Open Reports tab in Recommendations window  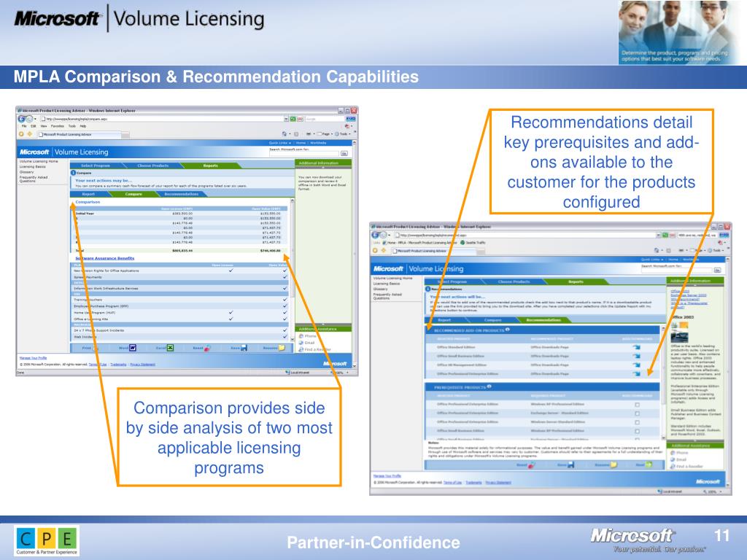(x=576, y=281)
